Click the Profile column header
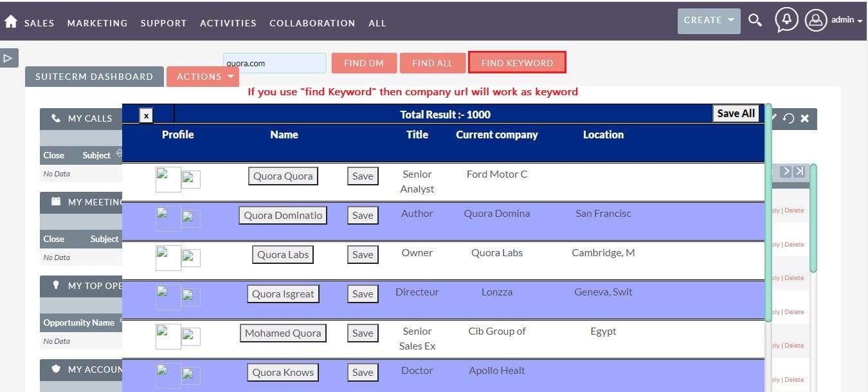 click(x=177, y=135)
